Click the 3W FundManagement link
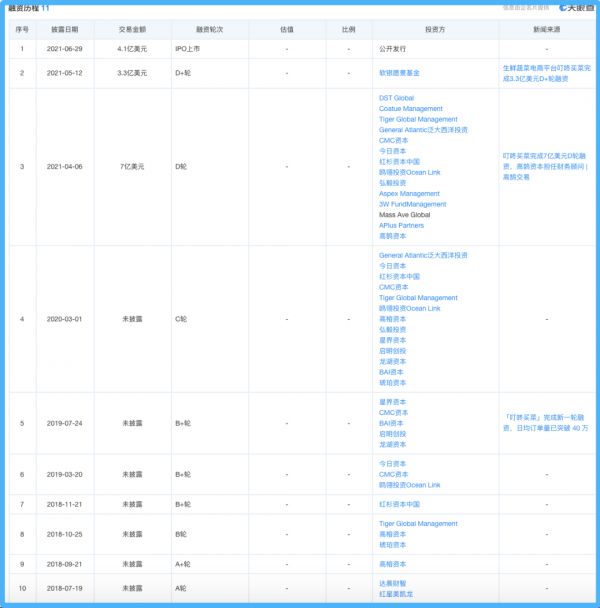The height and width of the screenshot is (608, 600). (412, 204)
